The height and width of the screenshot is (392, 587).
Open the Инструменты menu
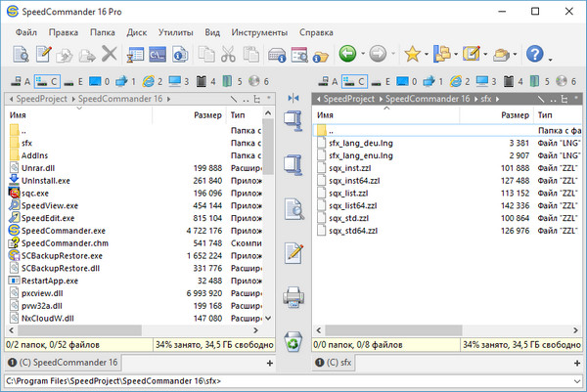point(259,32)
